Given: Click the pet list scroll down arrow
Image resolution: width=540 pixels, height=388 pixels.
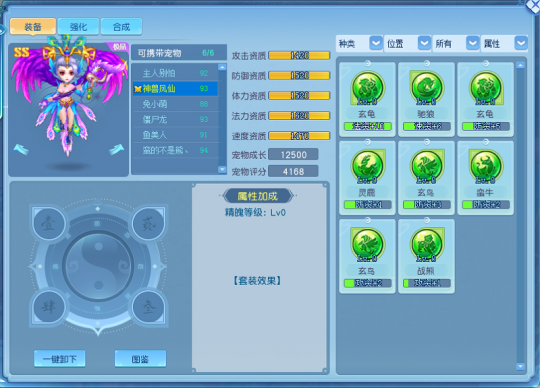Looking at the screenshot, I should (222, 169).
